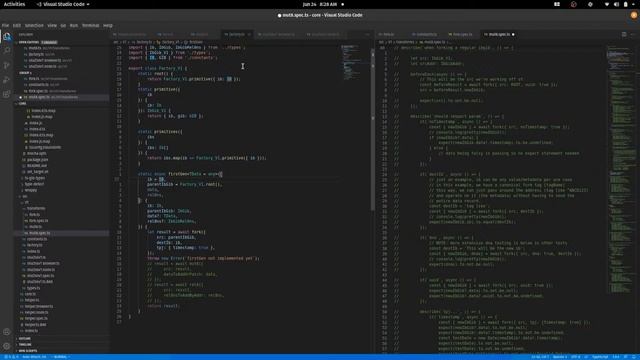Open the Accounts menu in activity bar
The image size is (640, 360).
click(x=7, y=332)
